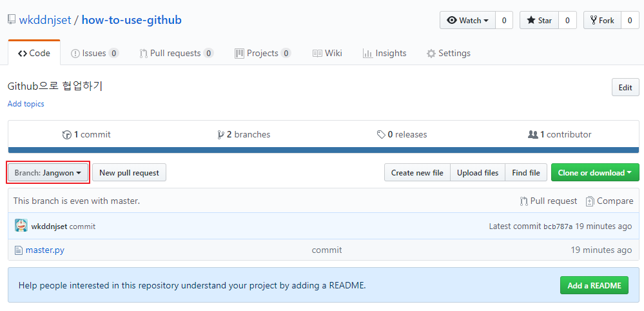The width and height of the screenshot is (644, 311).
Task: Click the Insights bar graph icon
Action: pyautogui.click(x=367, y=54)
